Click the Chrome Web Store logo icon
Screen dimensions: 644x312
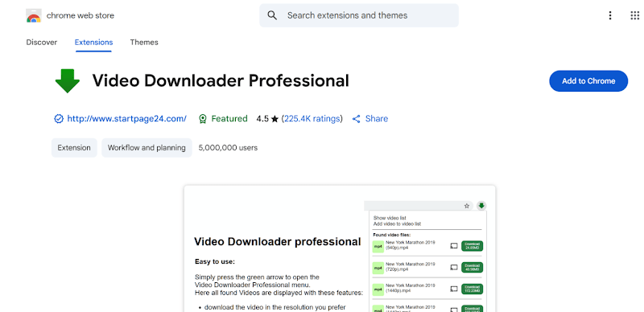[34, 15]
